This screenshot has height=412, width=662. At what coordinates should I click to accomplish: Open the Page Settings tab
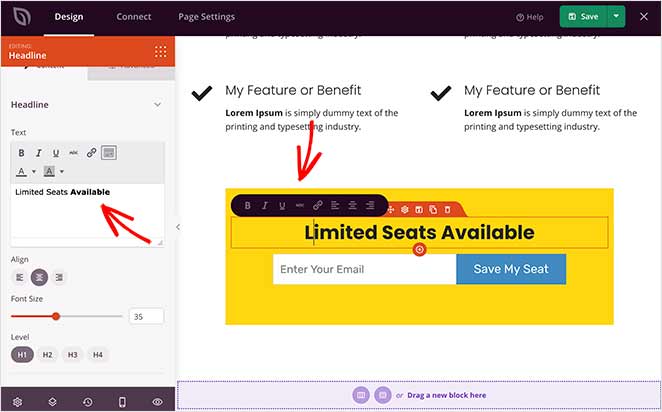point(206,17)
